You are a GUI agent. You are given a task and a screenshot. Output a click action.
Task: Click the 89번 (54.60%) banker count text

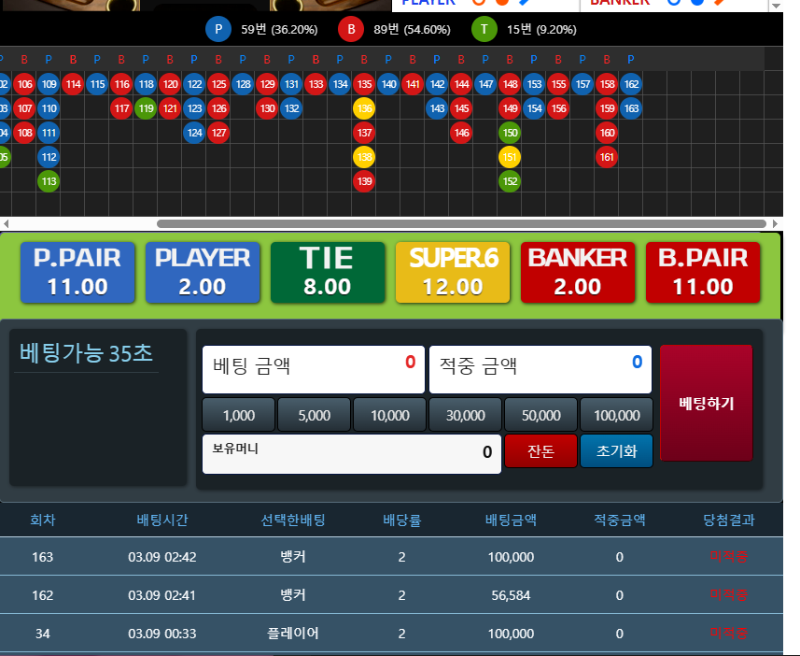click(x=412, y=30)
